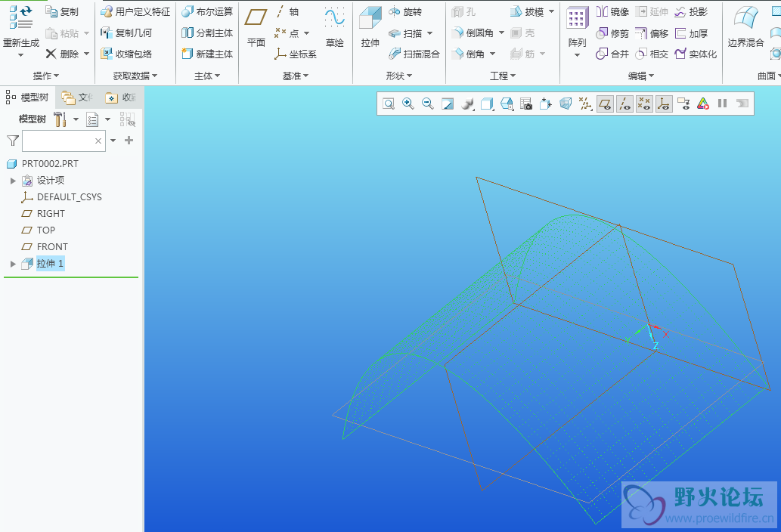Switch to the Model Tree (模型树) tab
The width and height of the screenshot is (781, 532).
28,97
